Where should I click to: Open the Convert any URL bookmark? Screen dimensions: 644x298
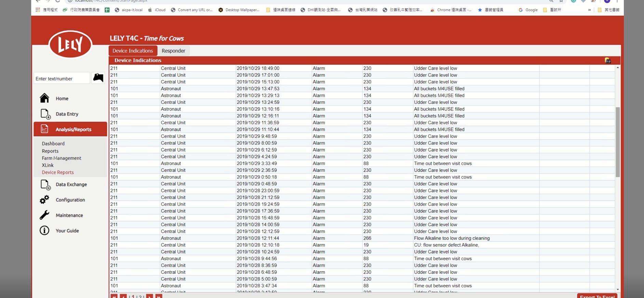tap(192, 10)
